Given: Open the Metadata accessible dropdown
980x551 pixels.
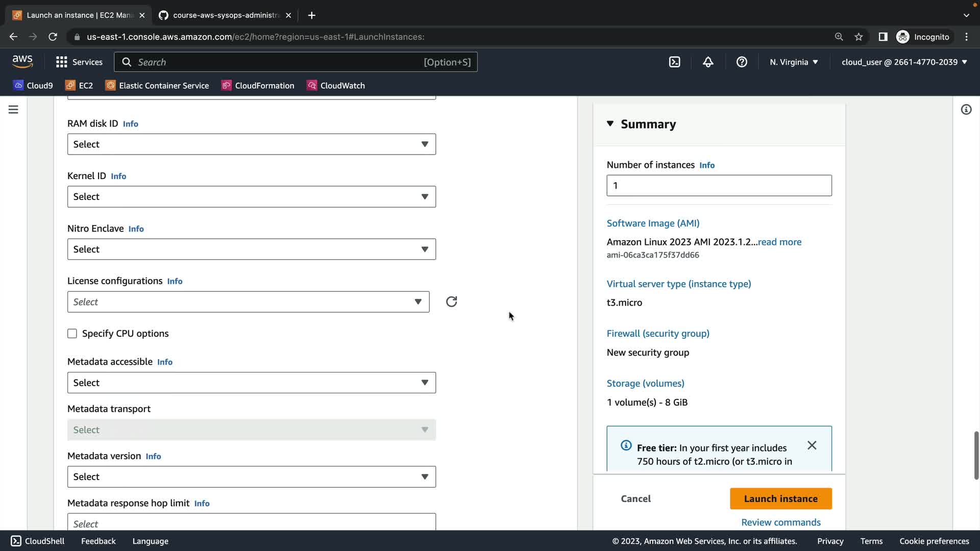Looking at the screenshot, I should (x=251, y=383).
